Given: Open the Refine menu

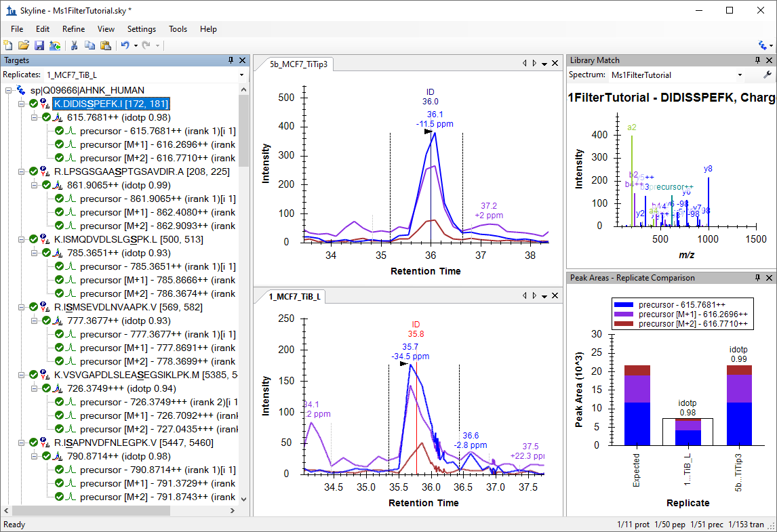Looking at the screenshot, I should [73, 29].
